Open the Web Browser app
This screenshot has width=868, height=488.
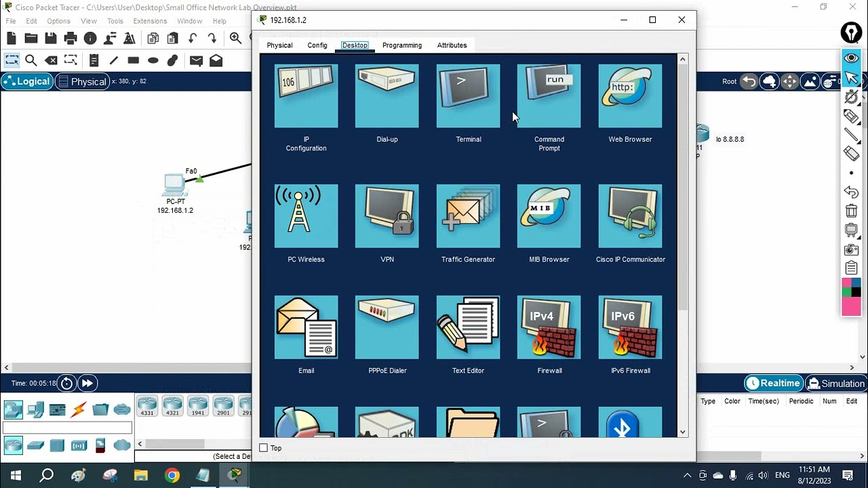(x=630, y=96)
